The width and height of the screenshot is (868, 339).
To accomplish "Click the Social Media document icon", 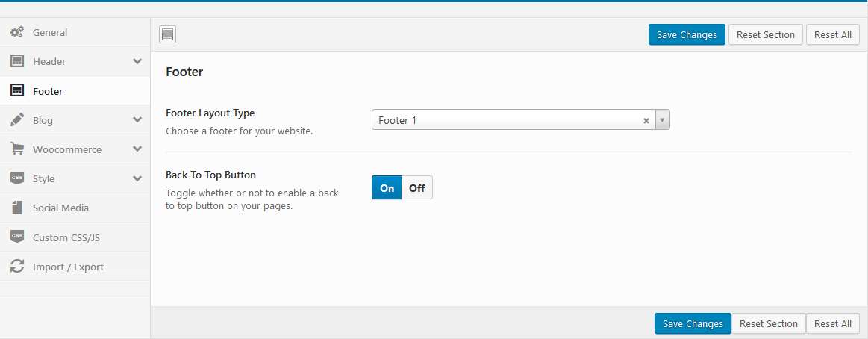I will pyautogui.click(x=16, y=208).
